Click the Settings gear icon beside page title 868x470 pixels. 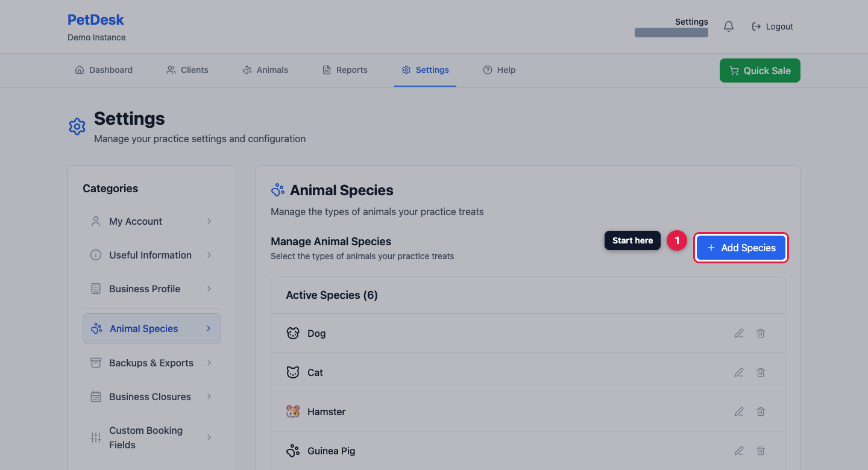tap(77, 127)
